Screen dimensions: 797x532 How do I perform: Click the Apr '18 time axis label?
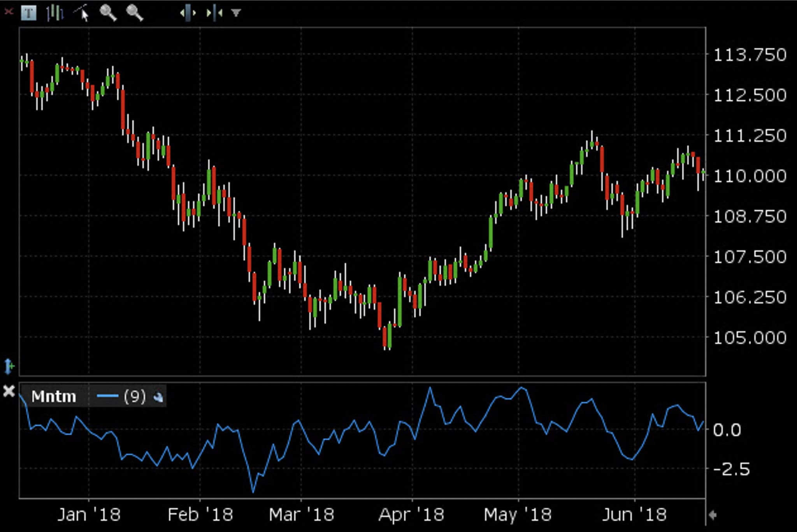411,515
